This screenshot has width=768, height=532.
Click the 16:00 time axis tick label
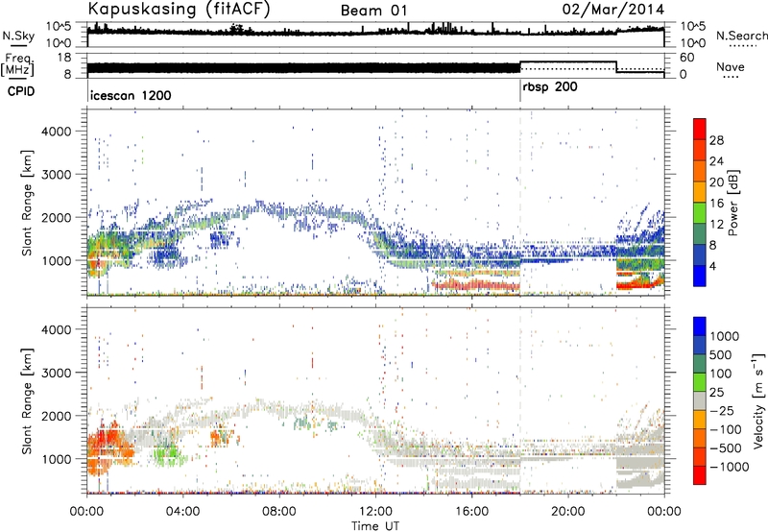[x=471, y=512]
